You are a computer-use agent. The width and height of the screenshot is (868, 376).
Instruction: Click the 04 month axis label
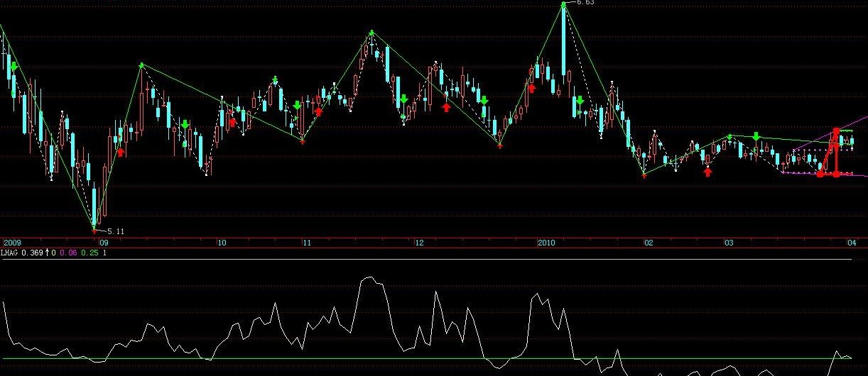(x=852, y=243)
